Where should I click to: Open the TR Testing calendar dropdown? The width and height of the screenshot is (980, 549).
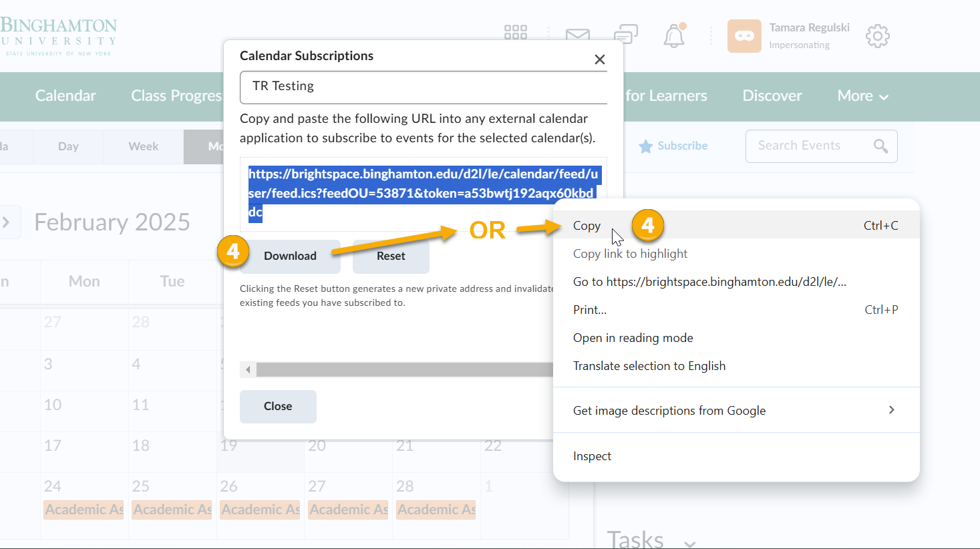424,87
